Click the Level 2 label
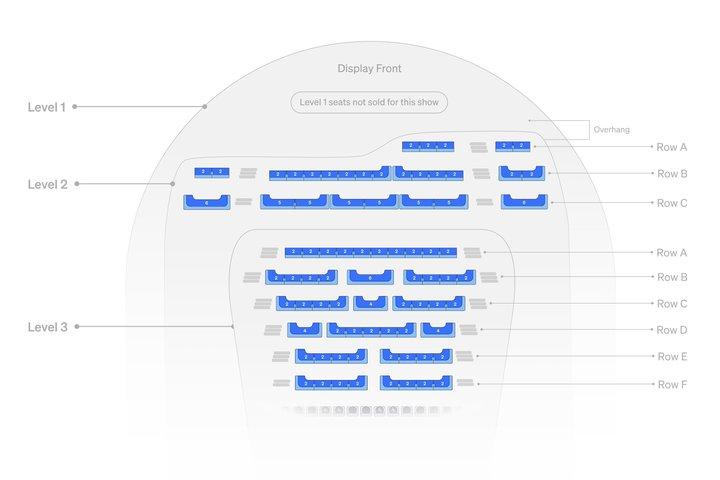This screenshot has height=480, width=720. (47, 184)
